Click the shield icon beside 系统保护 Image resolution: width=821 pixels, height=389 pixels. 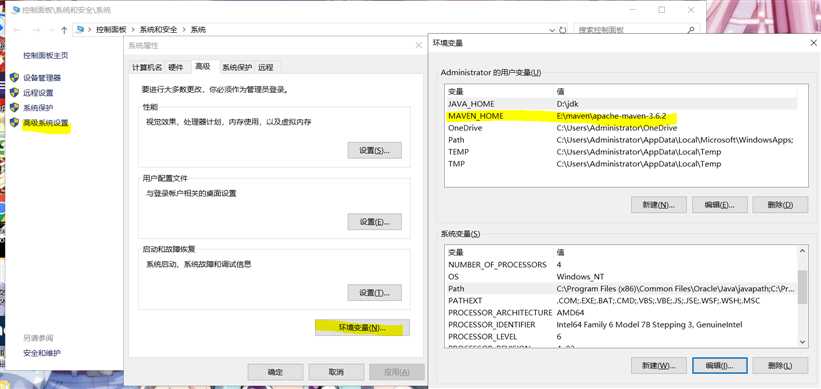(15, 107)
